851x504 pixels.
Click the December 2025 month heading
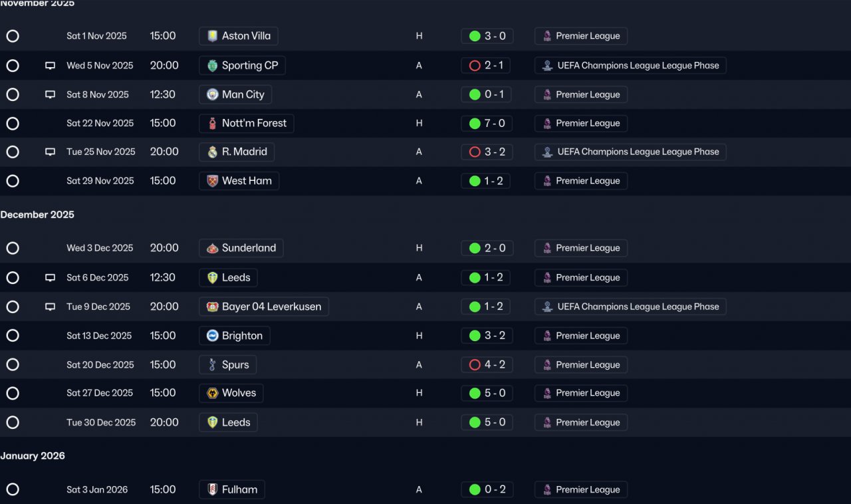tap(37, 215)
